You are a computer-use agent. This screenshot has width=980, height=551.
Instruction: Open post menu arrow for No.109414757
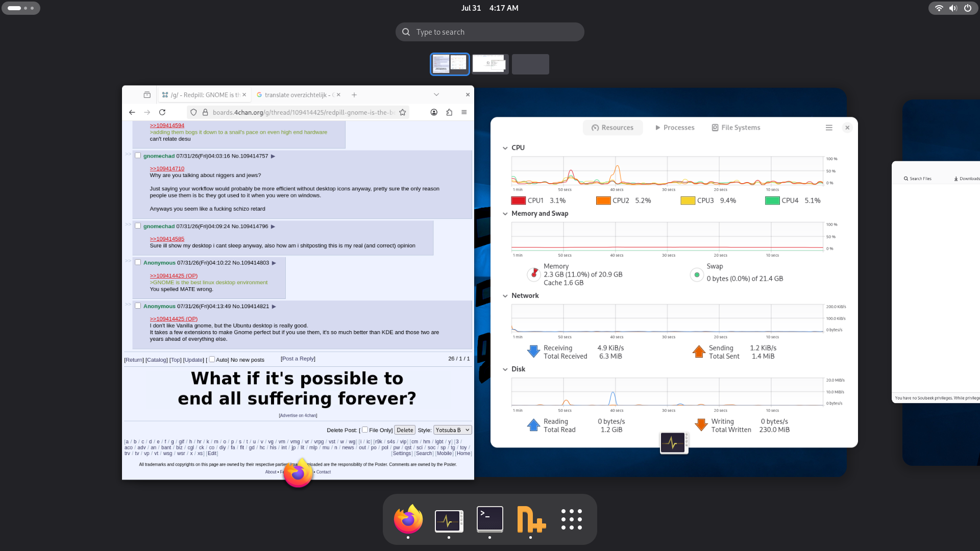tap(273, 156)
